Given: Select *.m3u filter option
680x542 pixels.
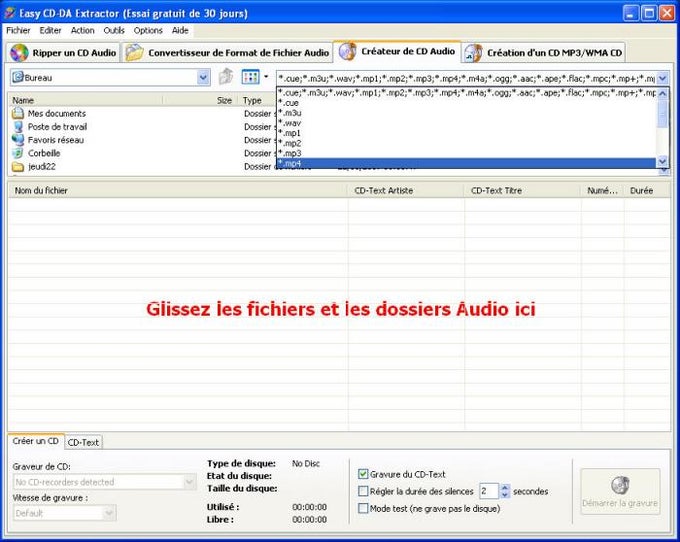Looking at the screenshot, I should point(467,113).
